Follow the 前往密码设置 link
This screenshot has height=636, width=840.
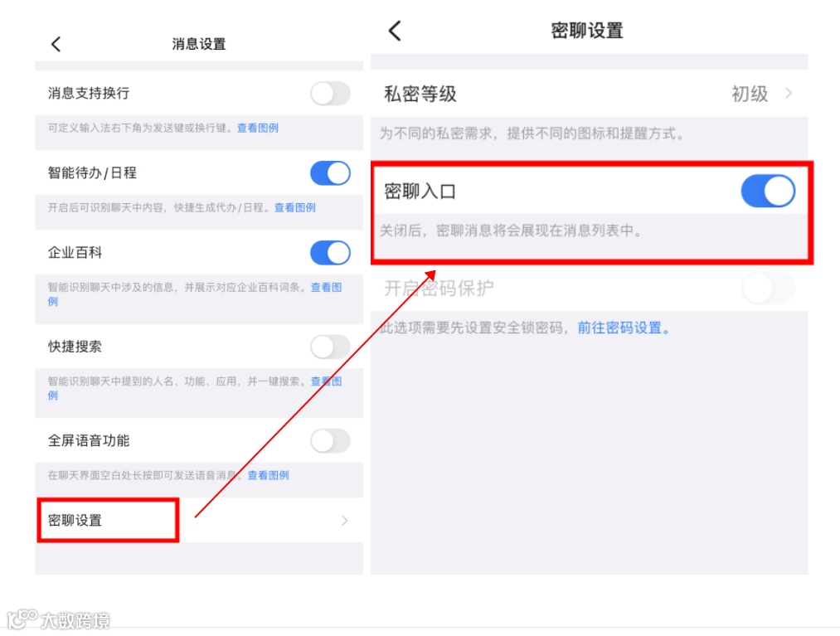(623, 328)
